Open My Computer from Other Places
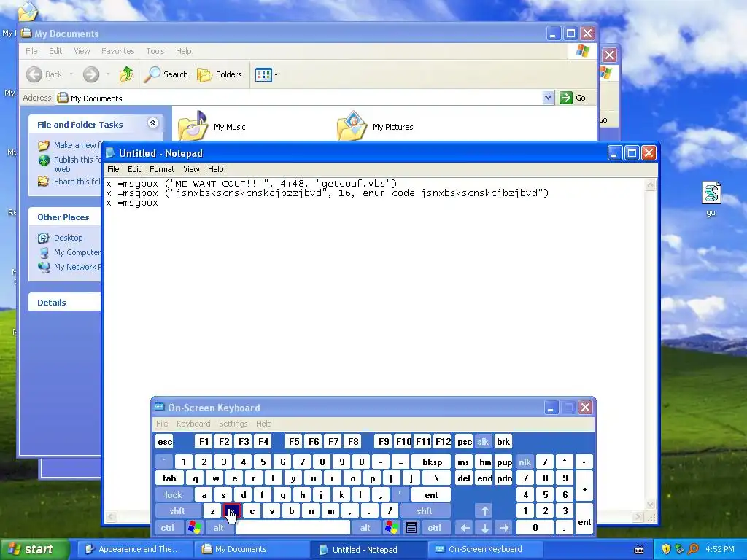Viewport: 747px width, 560px height. (x=77, y=252)
